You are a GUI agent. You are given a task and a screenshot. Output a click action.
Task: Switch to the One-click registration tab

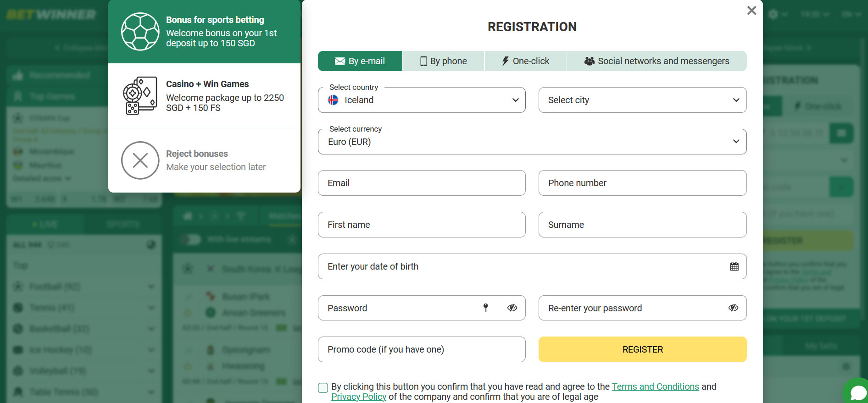pyautogui.click(x=525, y=61)
